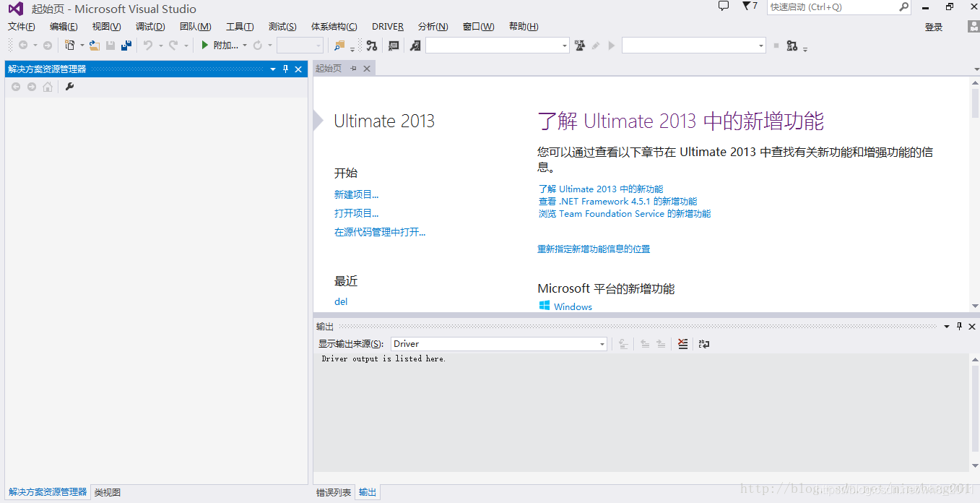
Task: Click 浏览 Team Foundation Service 的新增功能 link
Action: point(625,214)
